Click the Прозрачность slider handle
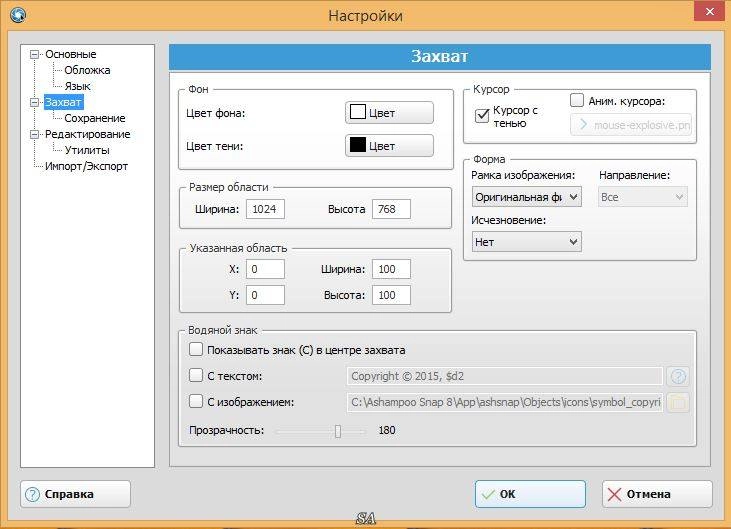 (338, 431)
